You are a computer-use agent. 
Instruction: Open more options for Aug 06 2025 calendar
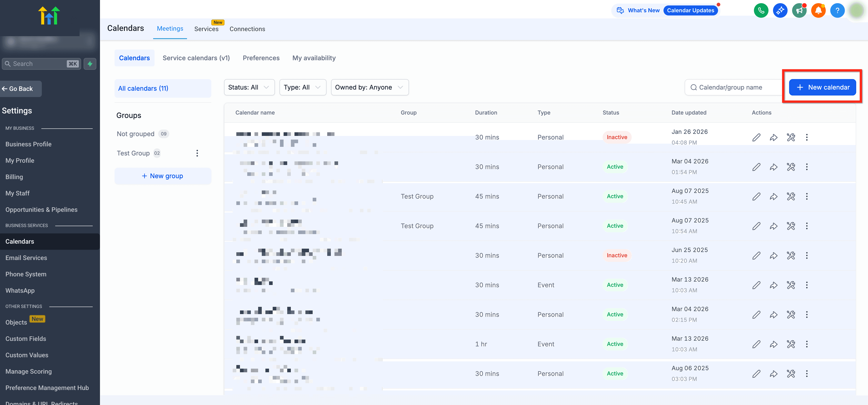pos(807,374)
